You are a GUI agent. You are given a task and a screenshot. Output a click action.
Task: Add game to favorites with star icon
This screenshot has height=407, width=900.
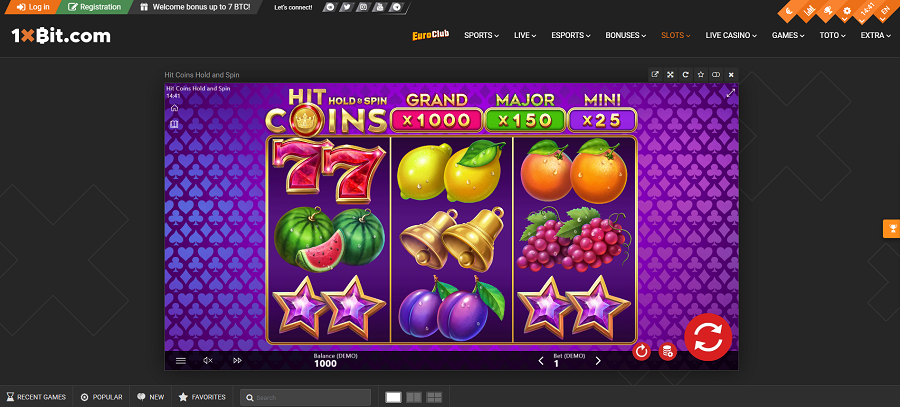(x=700, y=75)
